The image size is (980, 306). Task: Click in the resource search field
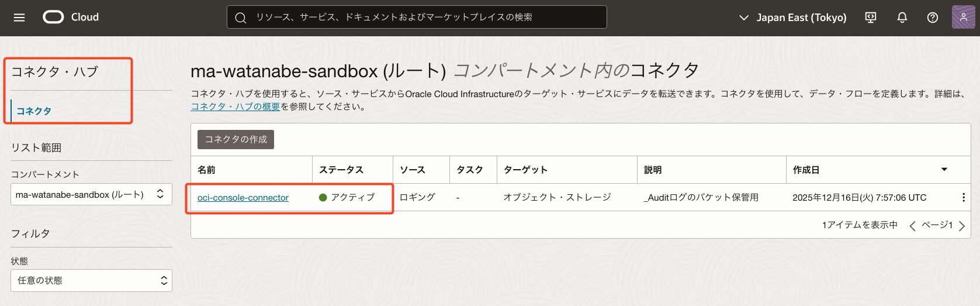(x=416, y=18)
